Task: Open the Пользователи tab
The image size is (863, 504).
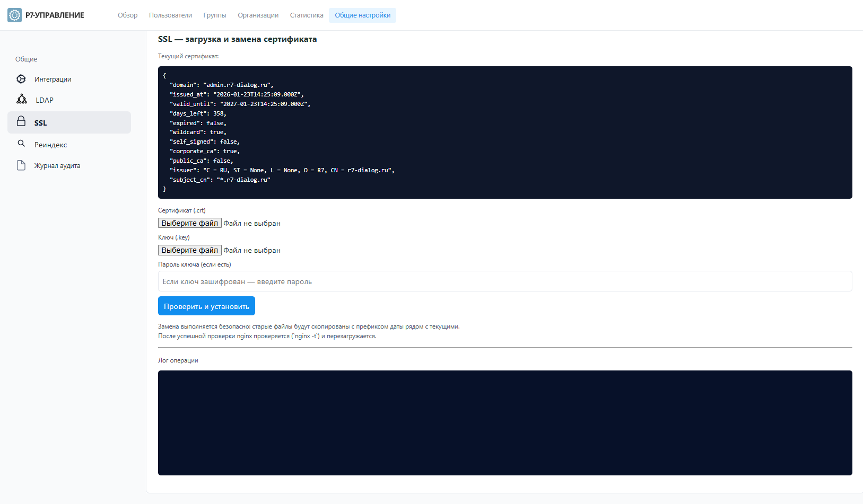Action: point(170,15)
